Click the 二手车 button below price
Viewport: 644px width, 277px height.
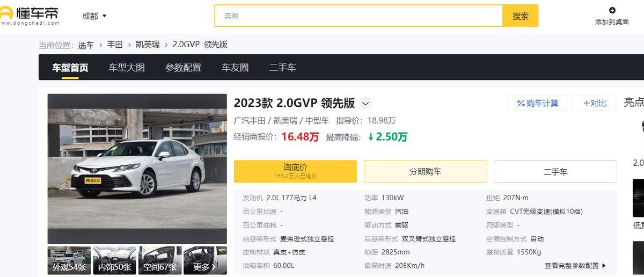click(555, 171)
